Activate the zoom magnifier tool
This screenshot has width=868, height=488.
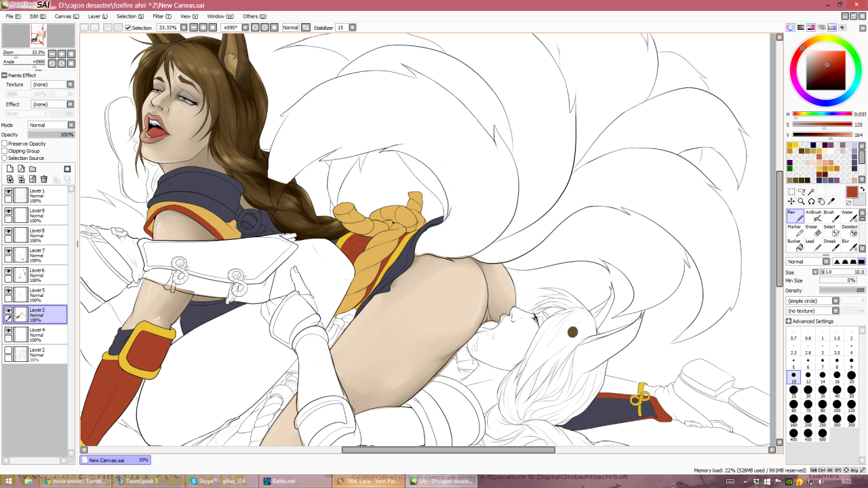coord(801,201)
